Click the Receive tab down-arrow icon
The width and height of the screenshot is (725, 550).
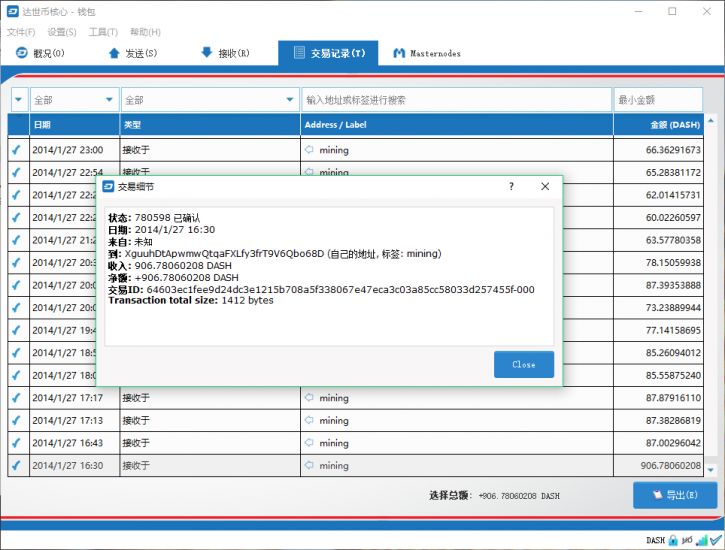point(207,52)
